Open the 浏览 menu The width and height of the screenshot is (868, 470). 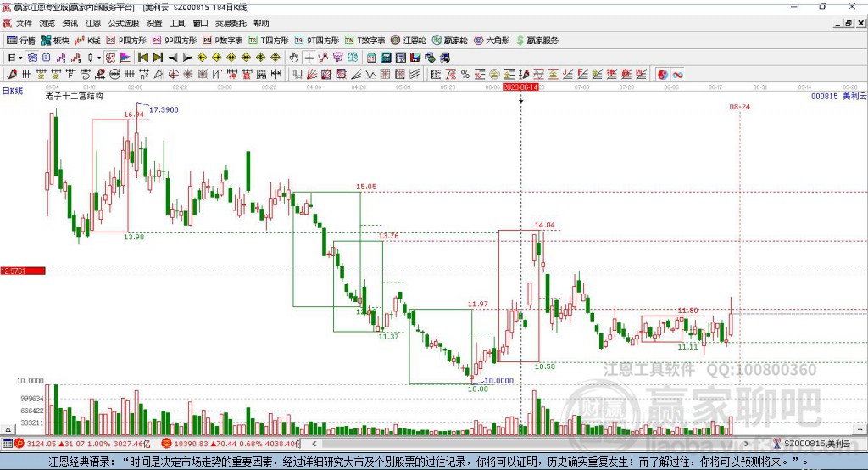(x=47, y=23)
